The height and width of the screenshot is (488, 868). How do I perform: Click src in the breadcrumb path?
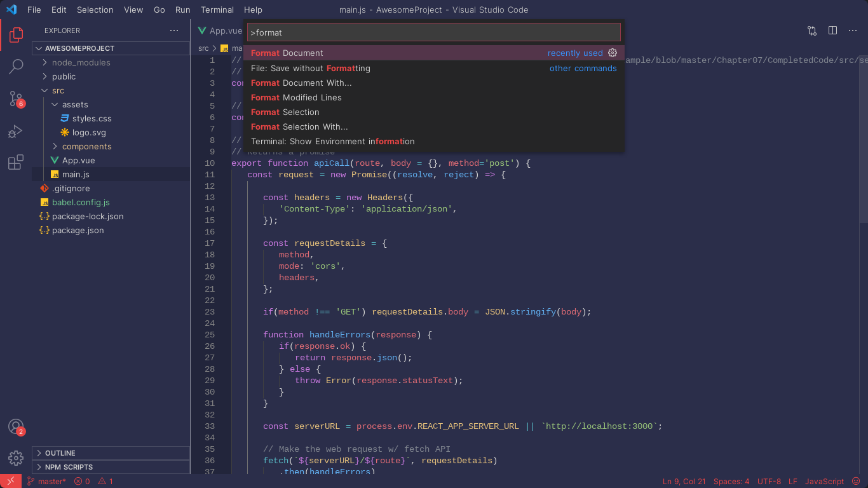point(203,48)
